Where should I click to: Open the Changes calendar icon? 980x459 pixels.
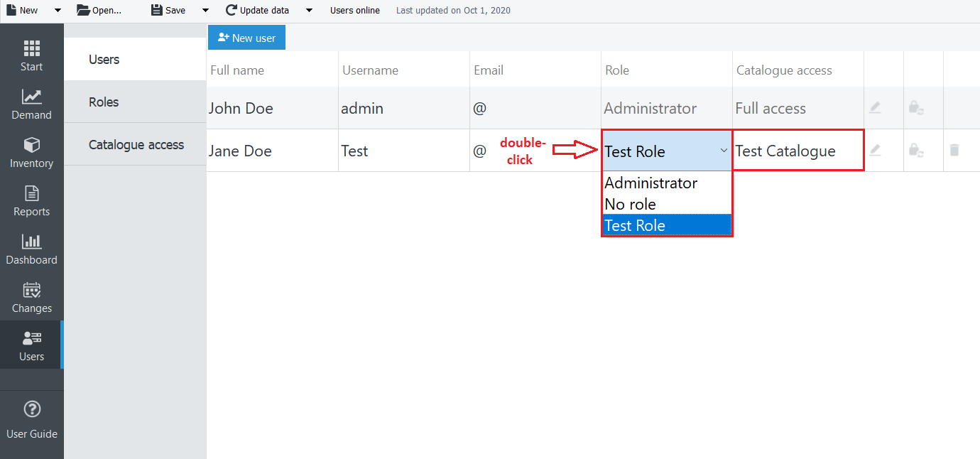point(31,298)
